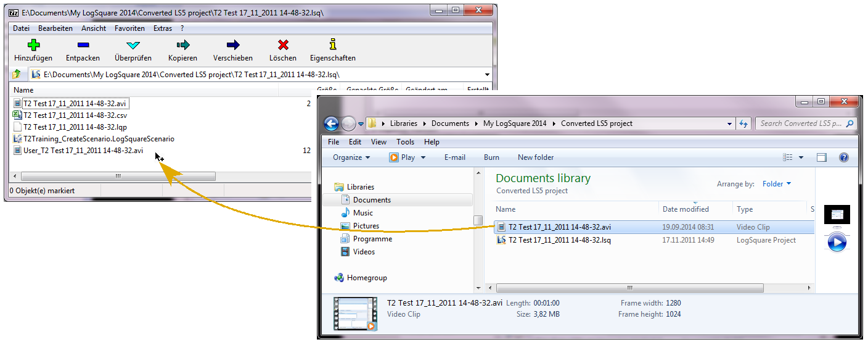Screen dimensions: 868x342
Task: Click the Verschieben (move) arrow icon
Action: pyautogui.click(x=233, y=45)
